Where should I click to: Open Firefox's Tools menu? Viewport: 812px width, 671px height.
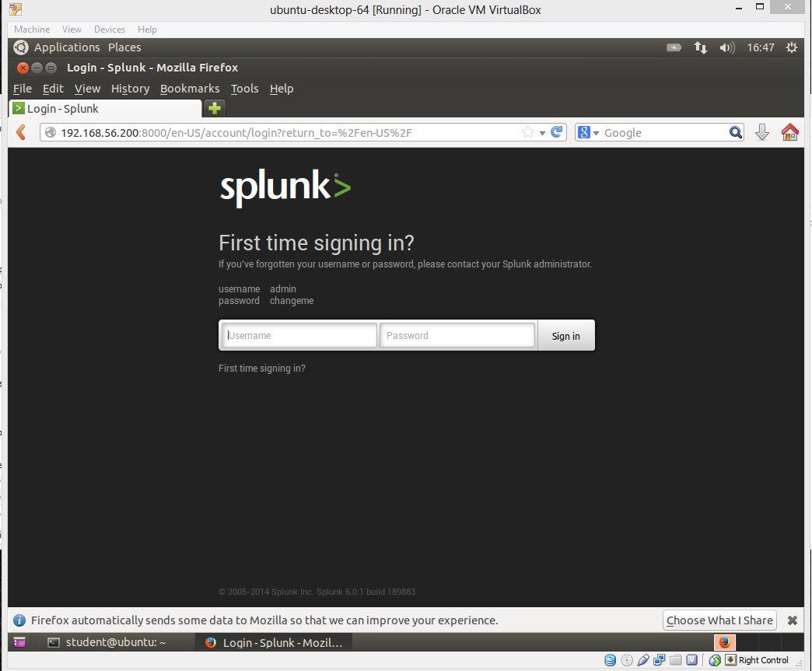click(x=244, y=89)
